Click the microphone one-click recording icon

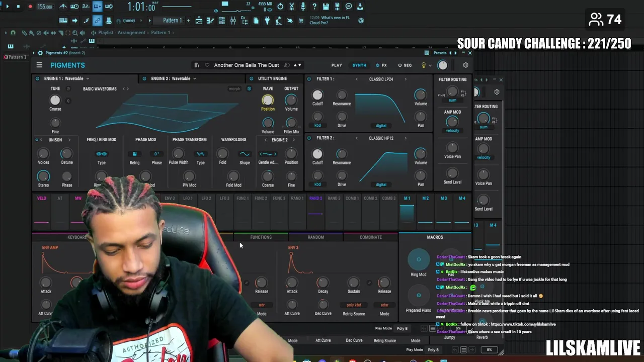point(303,7)
